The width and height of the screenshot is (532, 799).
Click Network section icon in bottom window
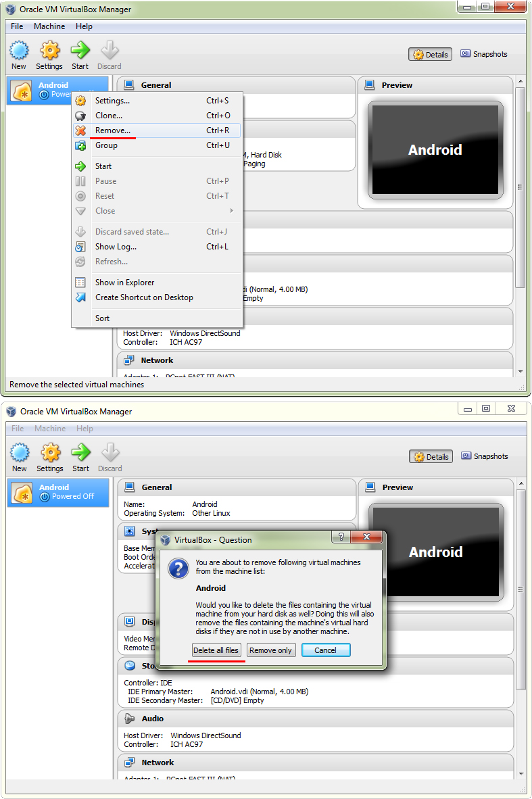(x=130, y=762)
